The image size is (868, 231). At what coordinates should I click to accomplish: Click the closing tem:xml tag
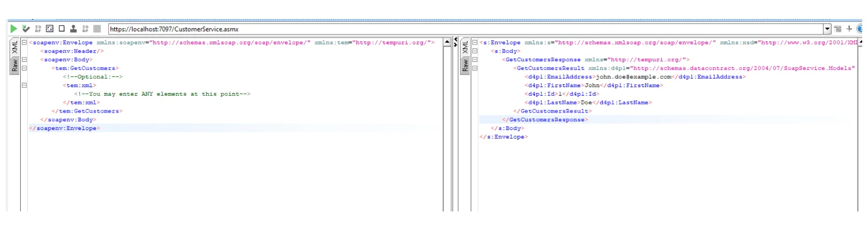(x=81, y=103)
